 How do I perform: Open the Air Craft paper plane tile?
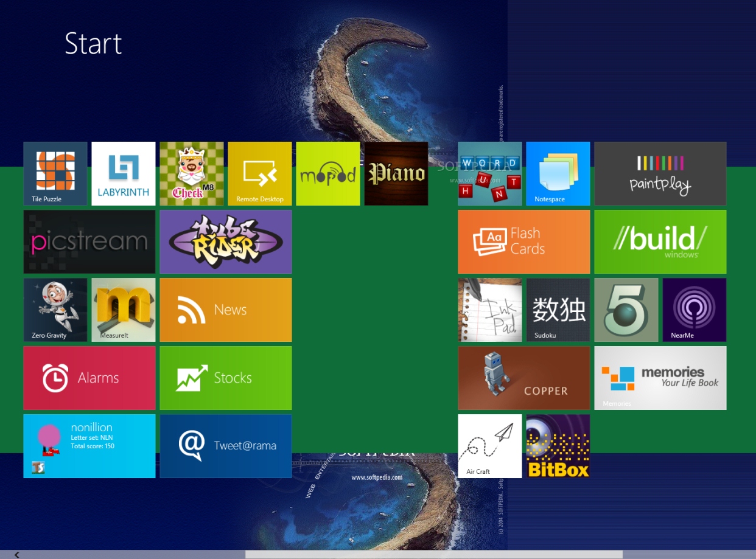(x=490, y=446)
